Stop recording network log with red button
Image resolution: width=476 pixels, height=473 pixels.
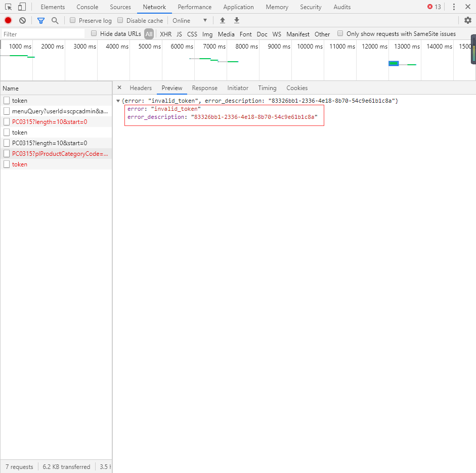click(8, 20)
